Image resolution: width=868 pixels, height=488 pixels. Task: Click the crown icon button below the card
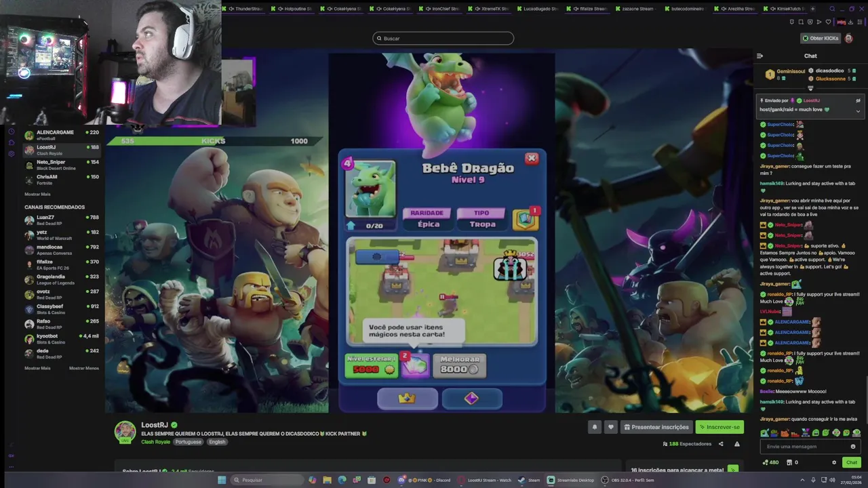[407, 399]
